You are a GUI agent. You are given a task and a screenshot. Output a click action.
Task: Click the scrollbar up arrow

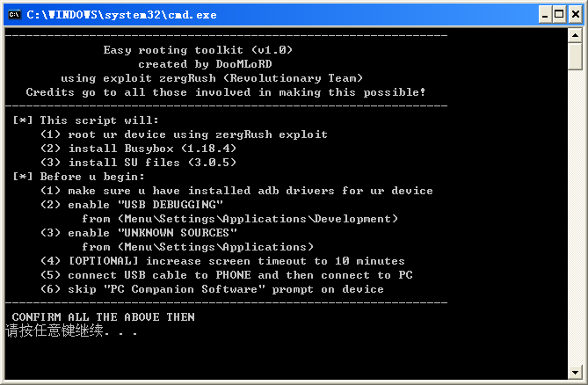575,35
